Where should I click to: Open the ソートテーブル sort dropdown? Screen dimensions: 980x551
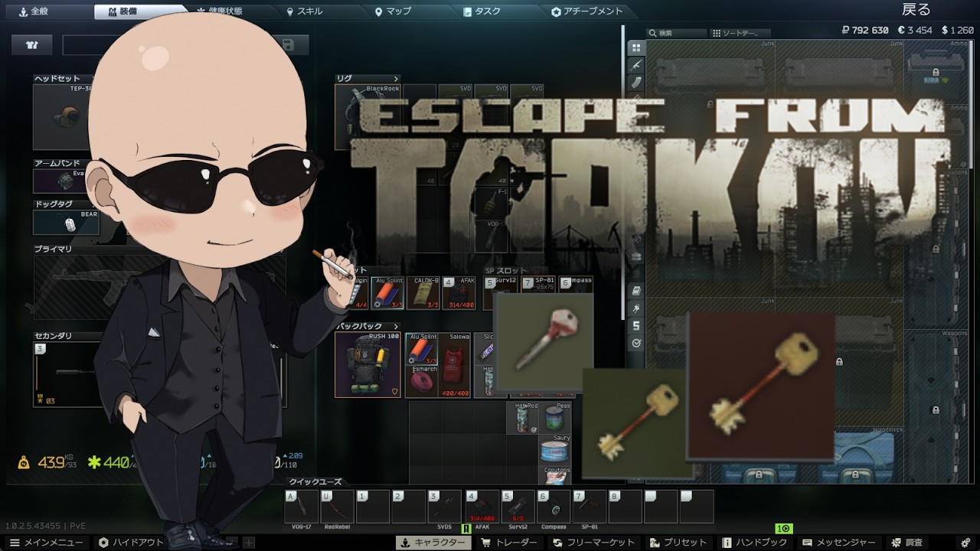(740, 33)
